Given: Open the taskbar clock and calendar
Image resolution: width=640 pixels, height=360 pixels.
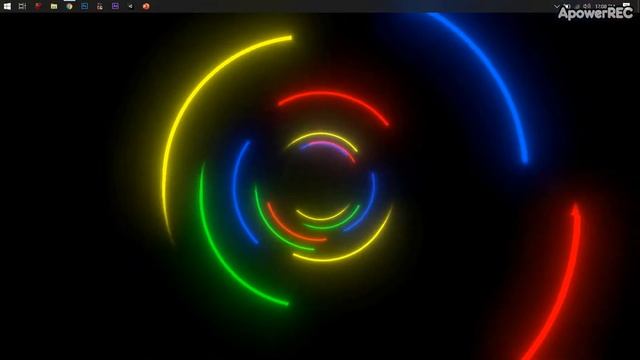Looking at the screenshot, I should pos(604,6).
